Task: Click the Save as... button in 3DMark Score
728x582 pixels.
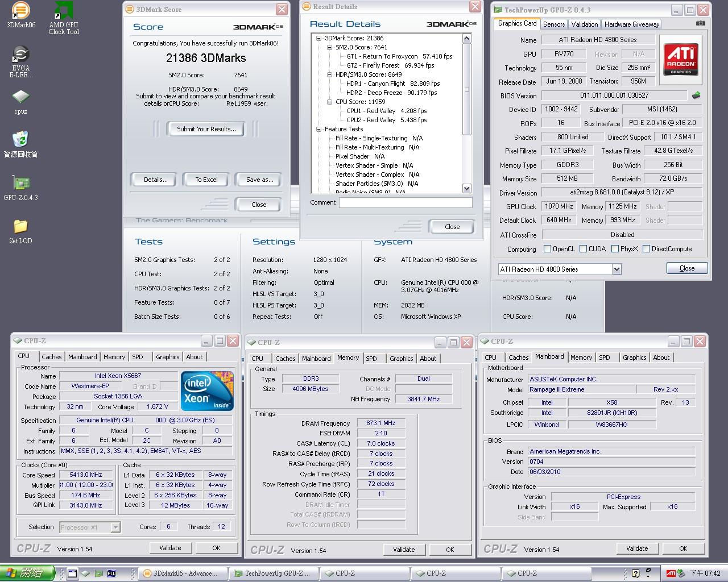Action: 259,180
